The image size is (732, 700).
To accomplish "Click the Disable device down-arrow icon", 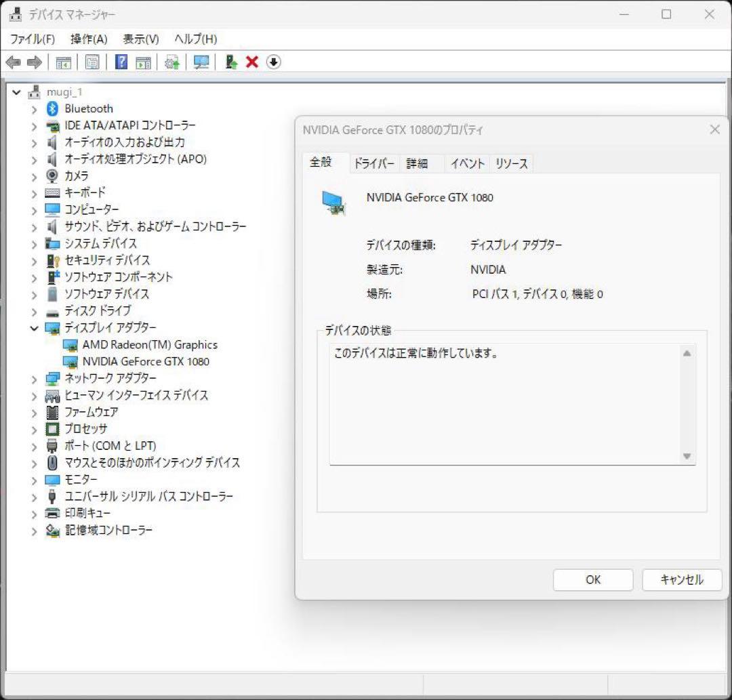I will tap(273, 62).
